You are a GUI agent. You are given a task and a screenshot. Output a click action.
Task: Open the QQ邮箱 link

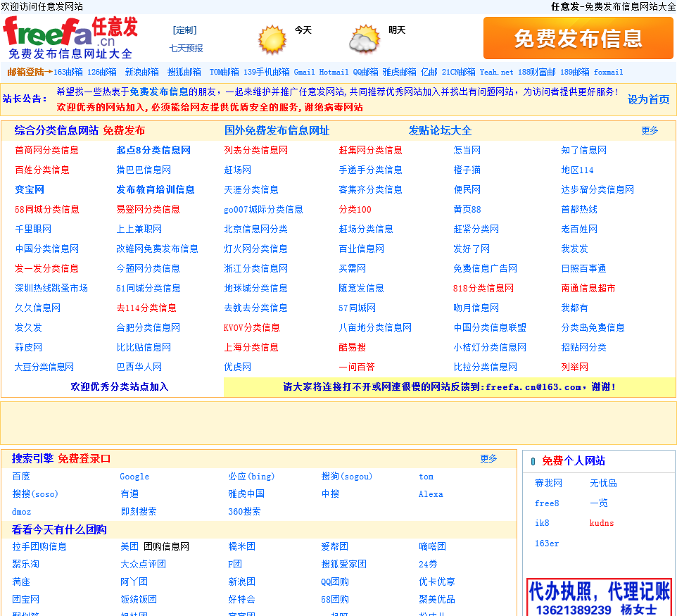click(x=366, y=72)
